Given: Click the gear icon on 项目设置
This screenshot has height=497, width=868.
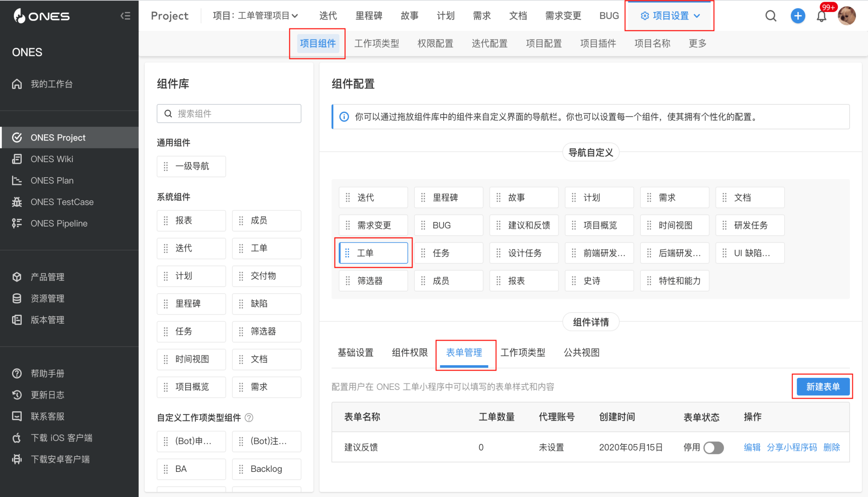Looking at the screenshot, I should pyautogui.click(x=644, y=16).
